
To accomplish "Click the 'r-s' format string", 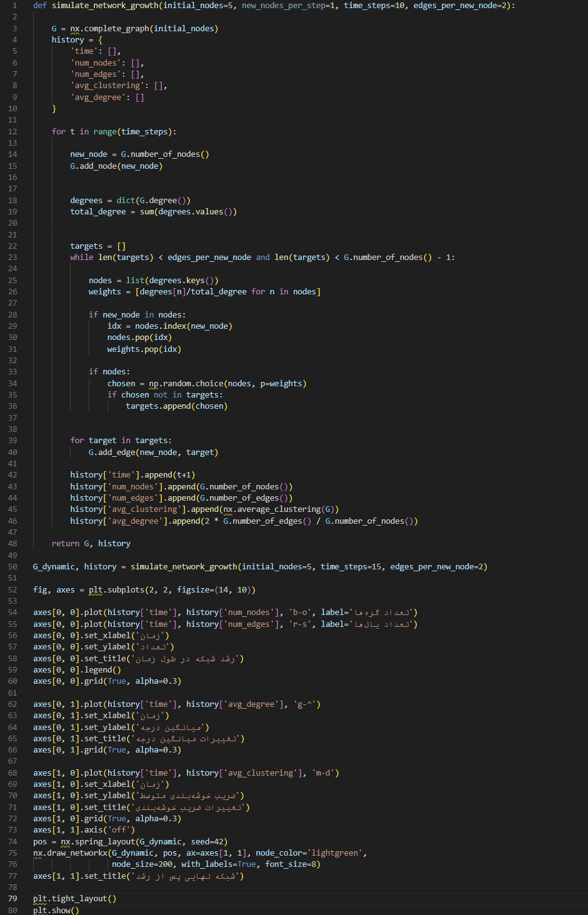I will pos(300,624).
